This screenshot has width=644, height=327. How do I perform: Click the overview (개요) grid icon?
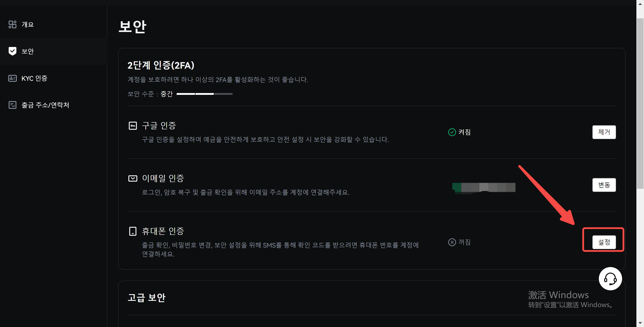(x=12, y=24)
